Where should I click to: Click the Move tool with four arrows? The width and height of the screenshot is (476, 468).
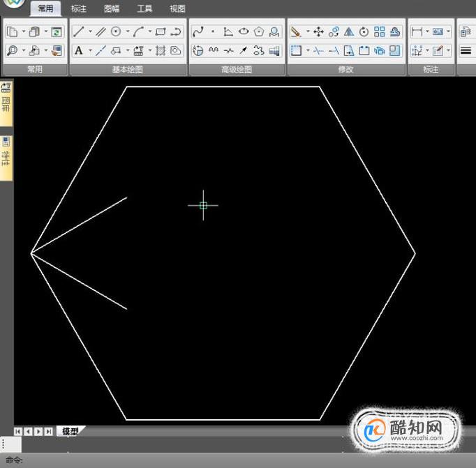pyautogui.click(x=318, y=31)
